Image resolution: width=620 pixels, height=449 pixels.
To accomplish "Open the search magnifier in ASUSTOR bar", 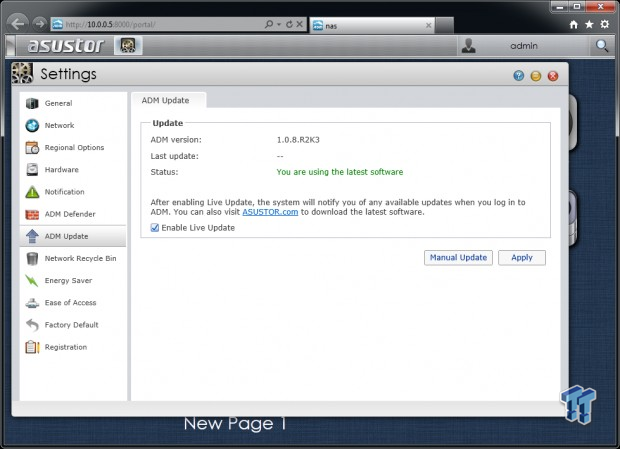I will [x=602, y=46].
